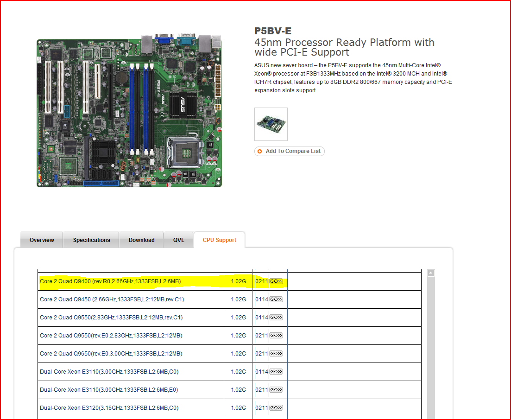Click BIOS 0114 in Q9550 rev.C1 row
Viewport: 511px width, 420px height.
coord(262,318)
